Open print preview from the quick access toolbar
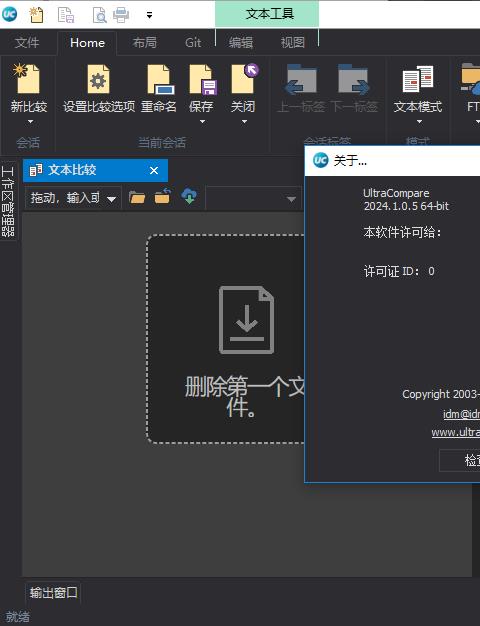Image resolution: width=480 pixels, height=626 pixels. [99, 15]
